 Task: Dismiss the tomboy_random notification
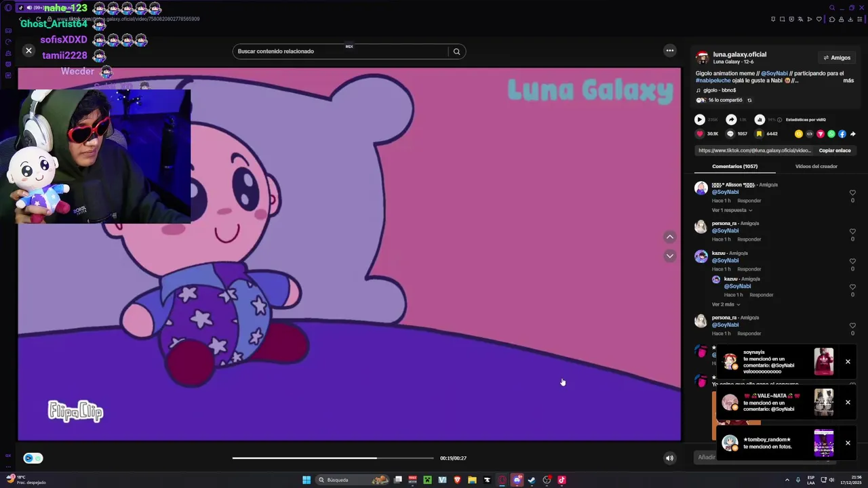[848, 443]
